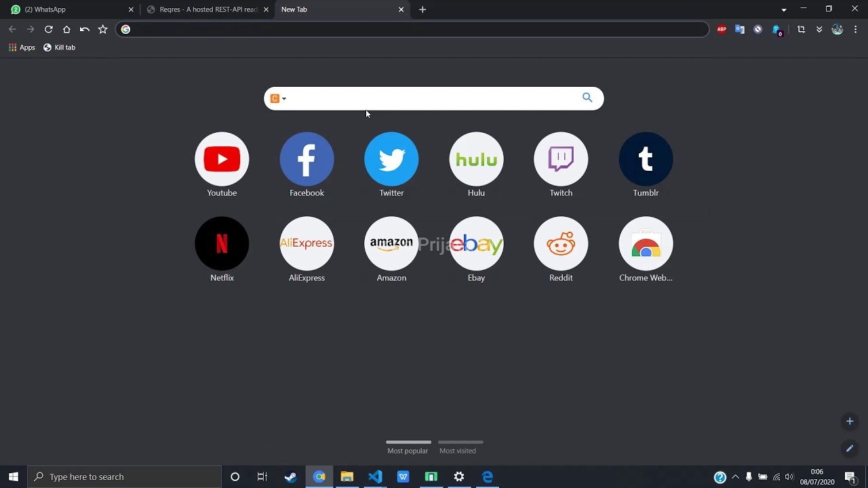Open the Netflix shortcut tile

(x=222, y=249)
